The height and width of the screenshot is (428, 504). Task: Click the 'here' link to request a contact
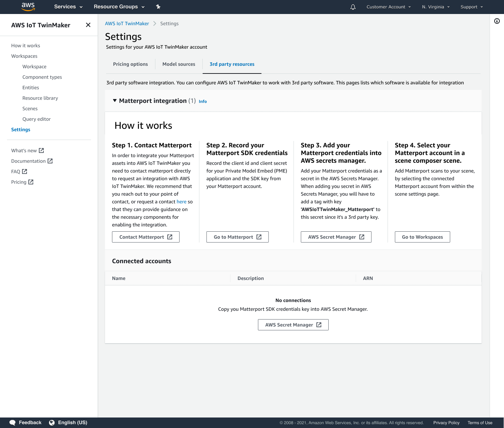pos(182,202)
